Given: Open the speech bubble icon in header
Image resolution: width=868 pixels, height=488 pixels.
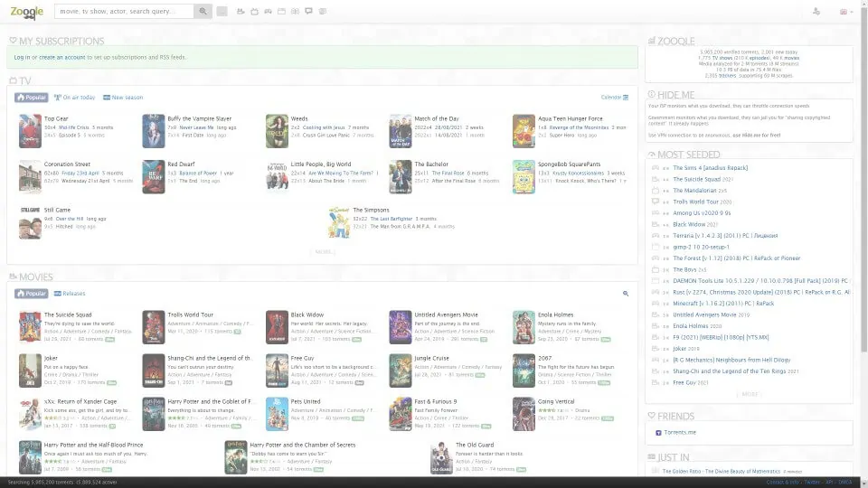Looking at the screenshot, I should (x=309, y=11).
